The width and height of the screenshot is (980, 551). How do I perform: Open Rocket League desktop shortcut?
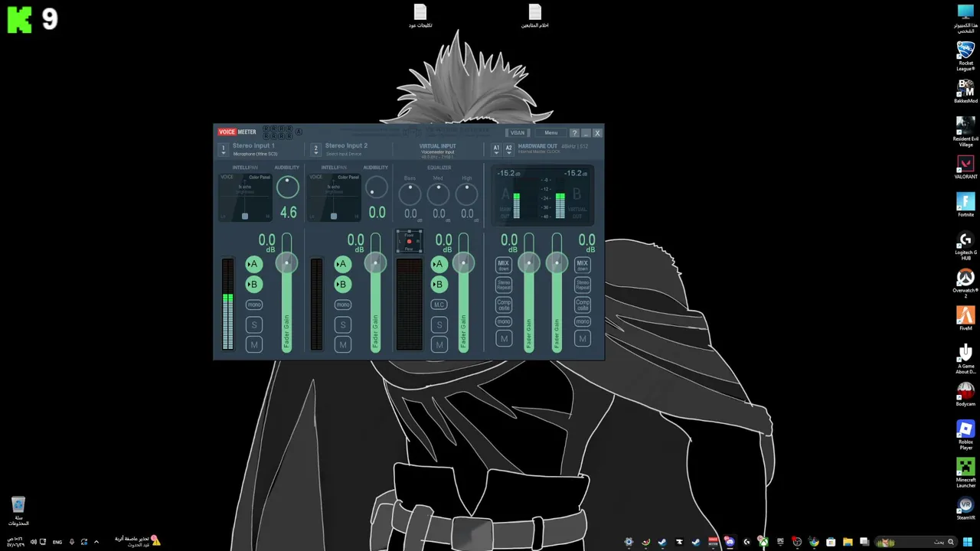(965, 56)
